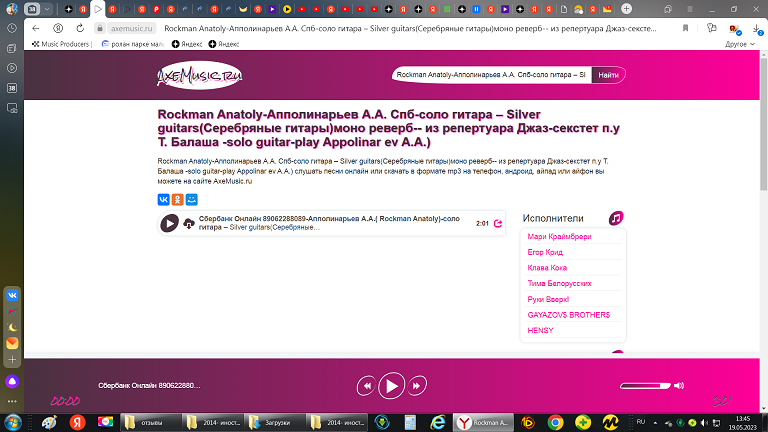Open sidebar three-dots more options
The width and height of the screenshot is (768, 432).
pos(12,401)
